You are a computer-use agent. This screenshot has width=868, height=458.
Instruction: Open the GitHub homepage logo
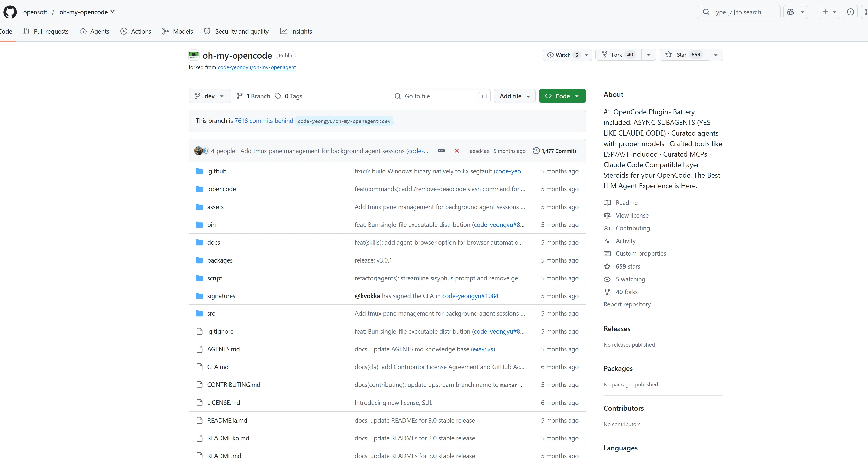(10, 12)
